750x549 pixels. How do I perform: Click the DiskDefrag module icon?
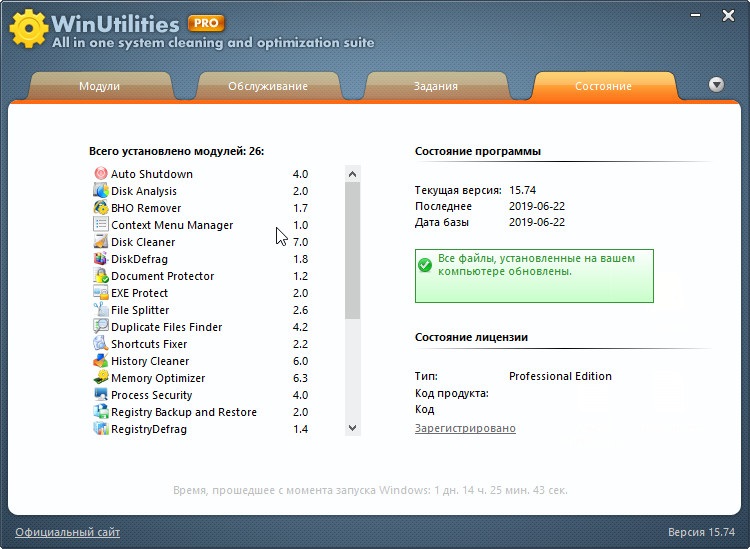coord(100,258)
